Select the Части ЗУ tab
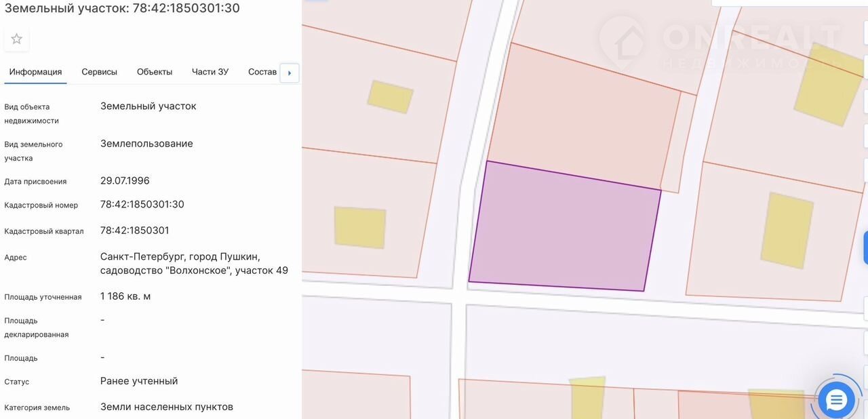The height and width of the screenshot is (419, 868). pos(210,72)
